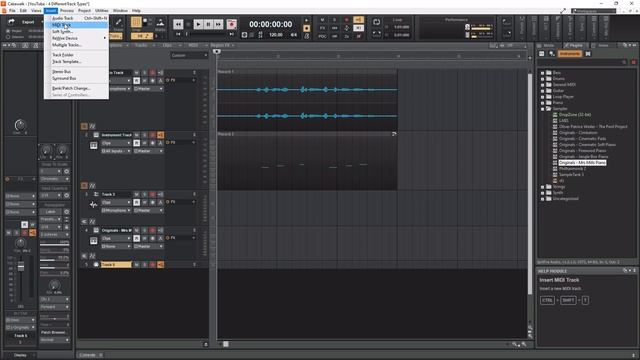Open input dropdown of Track 3
This screenshot has height=360, width=640.
click(x=116, y=210)
